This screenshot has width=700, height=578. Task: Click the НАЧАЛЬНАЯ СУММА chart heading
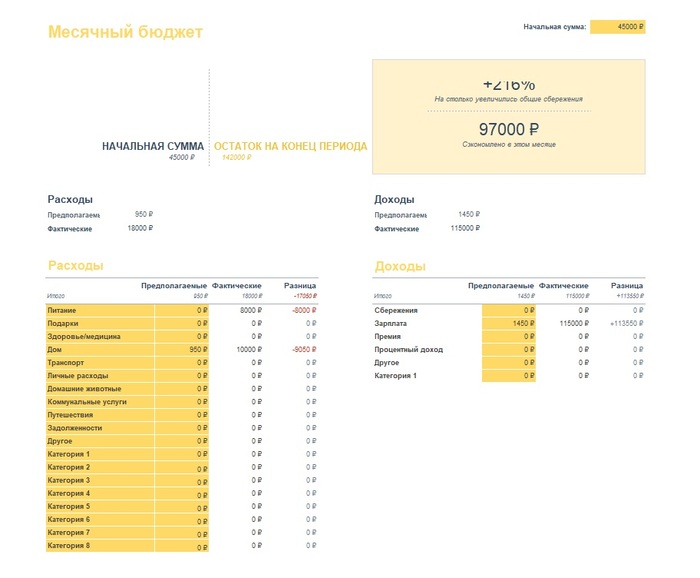[153, 146]
